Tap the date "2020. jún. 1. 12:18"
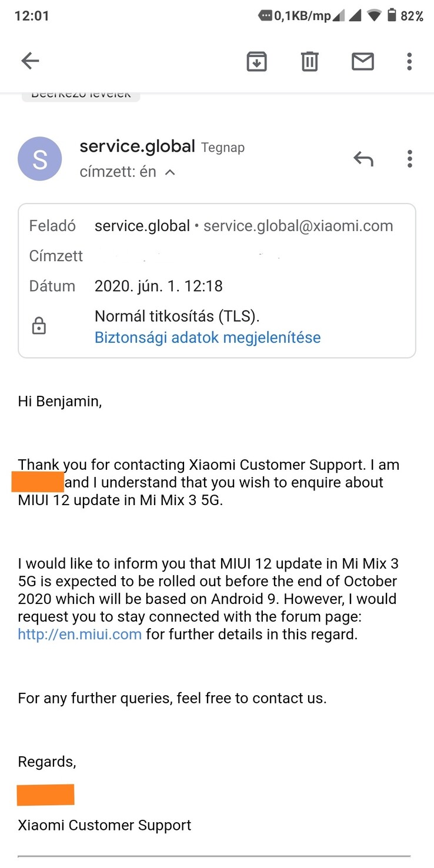The height and width of the screenshot is (868, 434). [159, 286]
